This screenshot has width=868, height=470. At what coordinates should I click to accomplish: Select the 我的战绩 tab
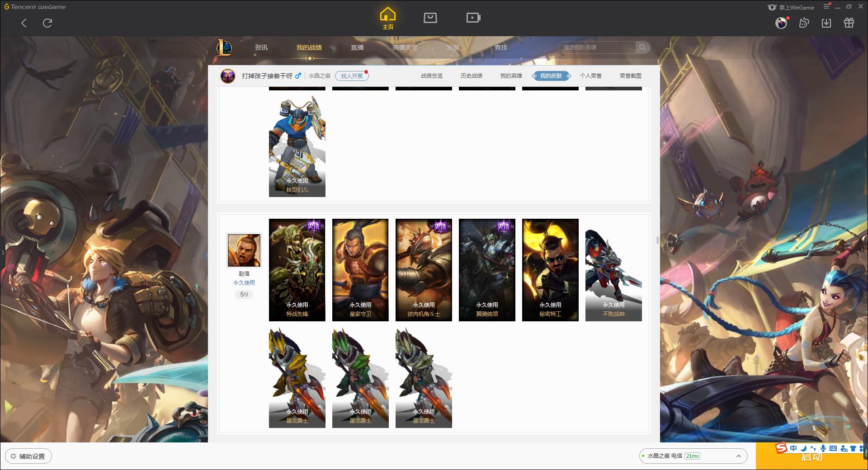pyautogui.click(x=309, y=47)
